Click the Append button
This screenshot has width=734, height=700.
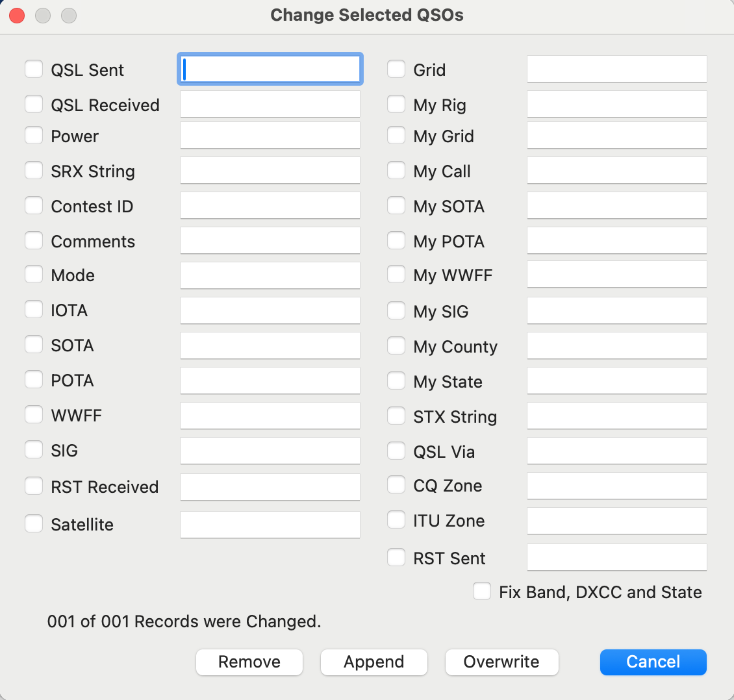point(373,662)
